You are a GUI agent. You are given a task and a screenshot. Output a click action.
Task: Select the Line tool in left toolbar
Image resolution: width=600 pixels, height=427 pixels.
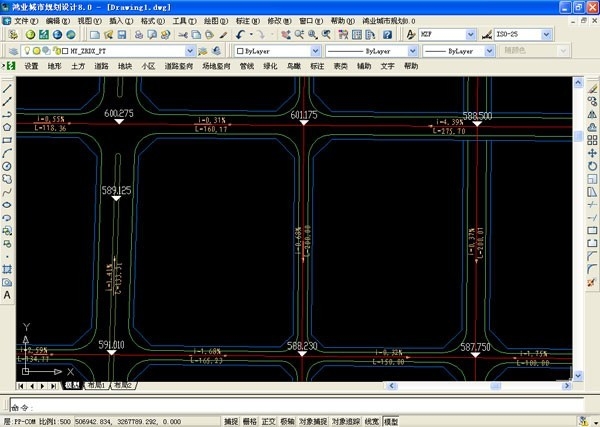click(x=7, y=88)
